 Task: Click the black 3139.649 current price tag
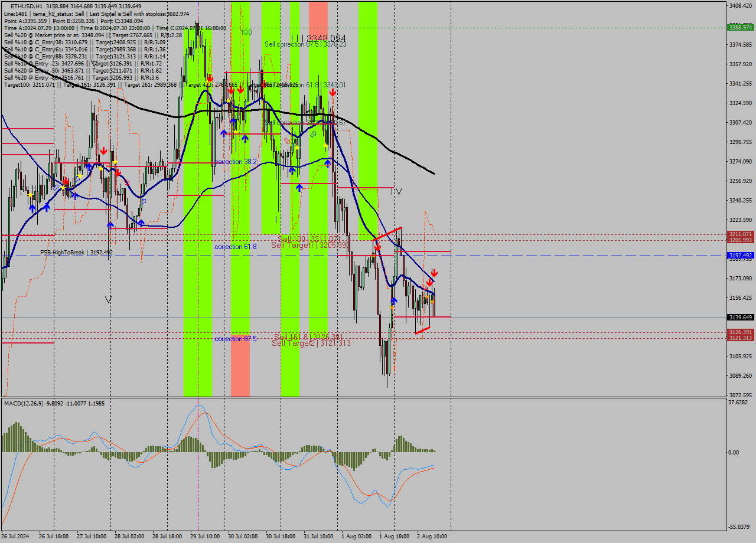point(740,317)
